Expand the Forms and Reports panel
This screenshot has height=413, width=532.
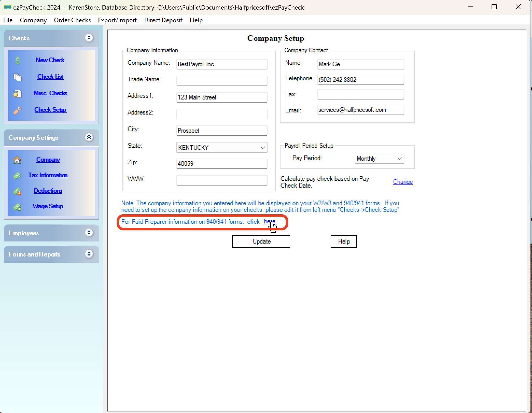(89, 254)
